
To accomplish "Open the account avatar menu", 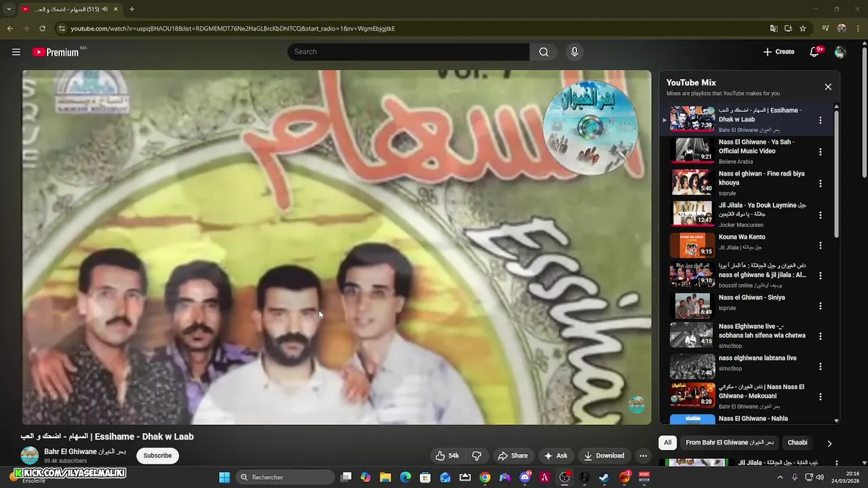I will click(840, 52).
